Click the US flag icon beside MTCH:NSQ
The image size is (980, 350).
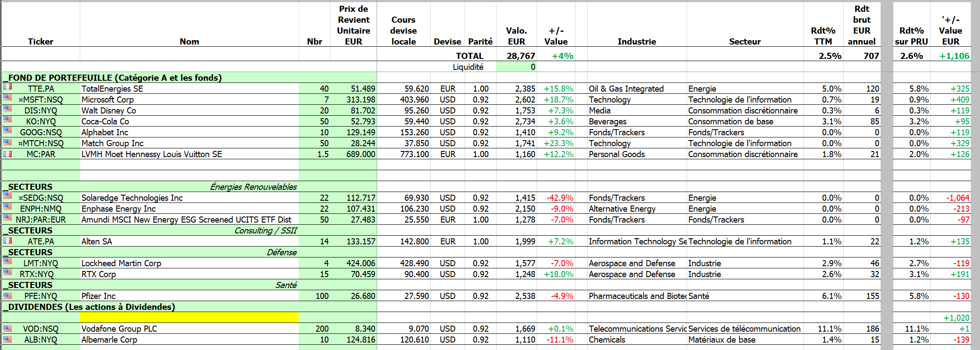click(x=7, y=142)
